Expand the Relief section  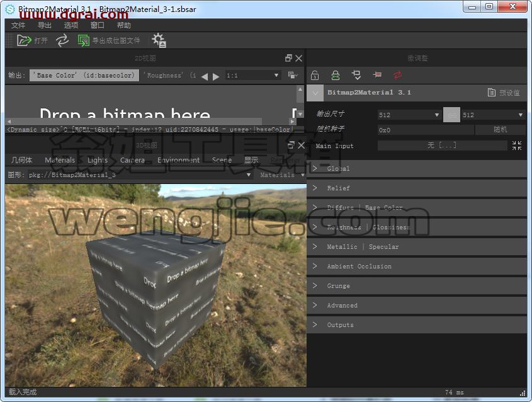(417, 188)
